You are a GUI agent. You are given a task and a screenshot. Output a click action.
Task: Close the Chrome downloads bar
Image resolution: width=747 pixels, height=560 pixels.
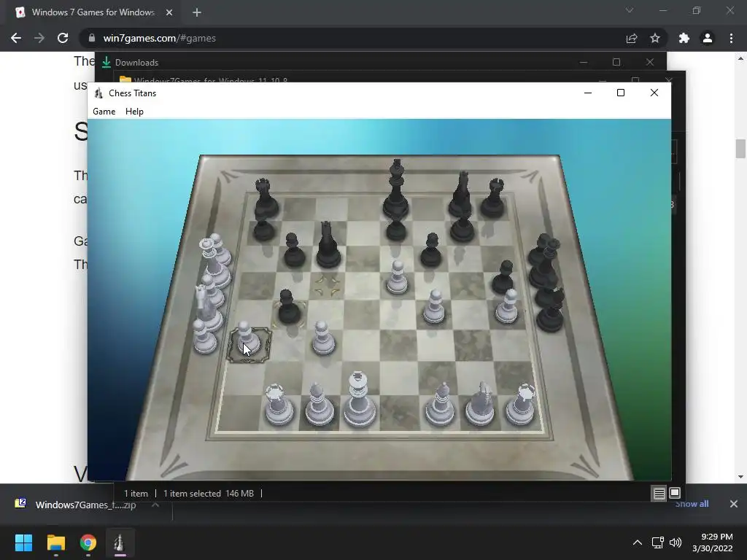click(x=734, y=504)
